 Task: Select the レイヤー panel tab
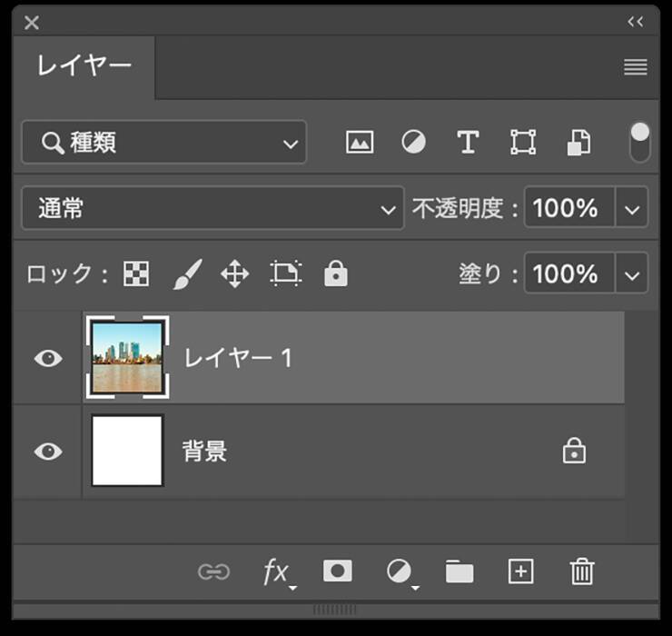point(84,66)
